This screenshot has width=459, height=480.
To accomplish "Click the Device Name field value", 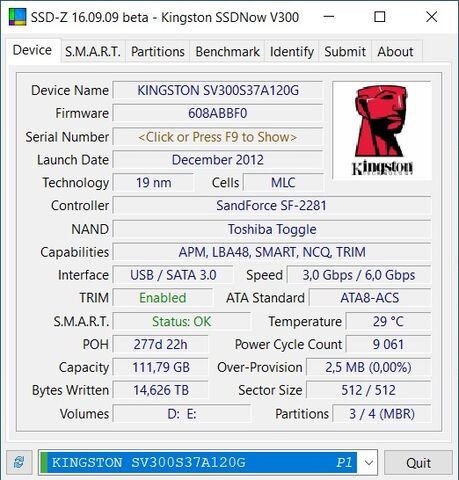I will 218,90.
